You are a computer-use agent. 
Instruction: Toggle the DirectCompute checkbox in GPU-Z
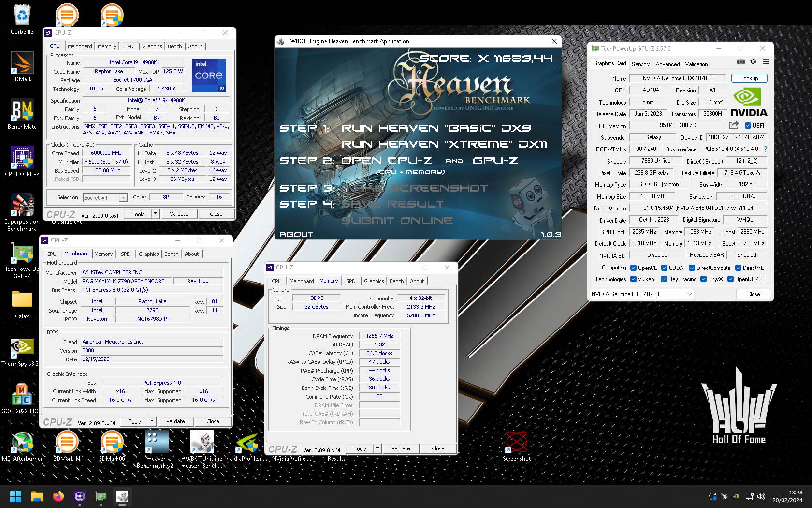coord(692,268)
